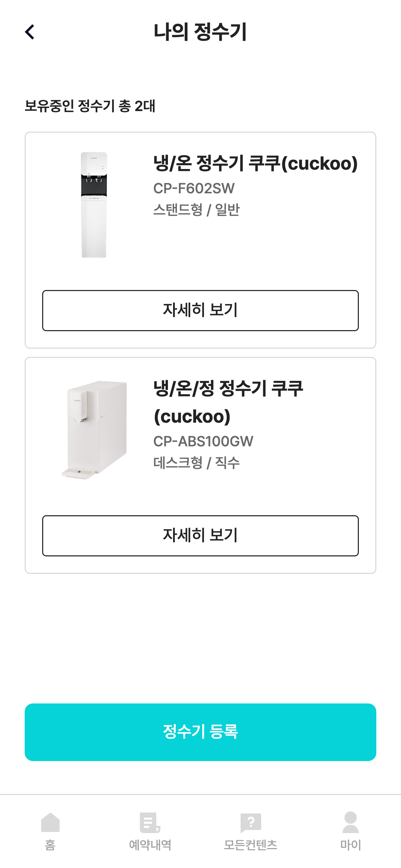Click the 스탠드형 / 일반 type label
Image resolution: width=401 pixels, height=868 pixels.
point(196,210)
